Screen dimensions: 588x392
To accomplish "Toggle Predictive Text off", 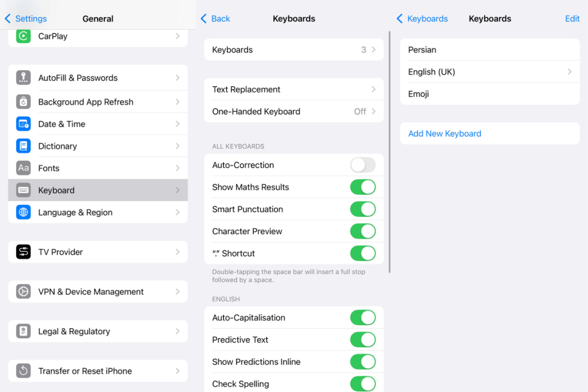I will tap(363, 340).
